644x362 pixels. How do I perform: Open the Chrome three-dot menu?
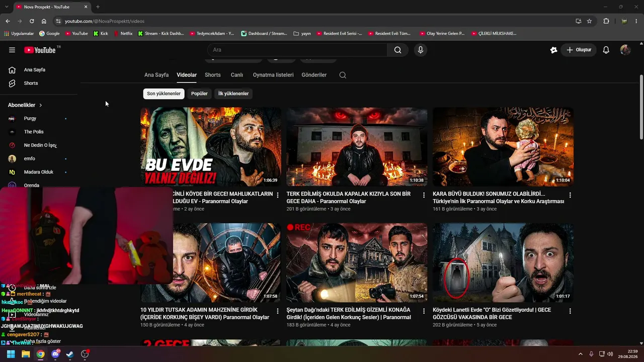coord(636,21)
